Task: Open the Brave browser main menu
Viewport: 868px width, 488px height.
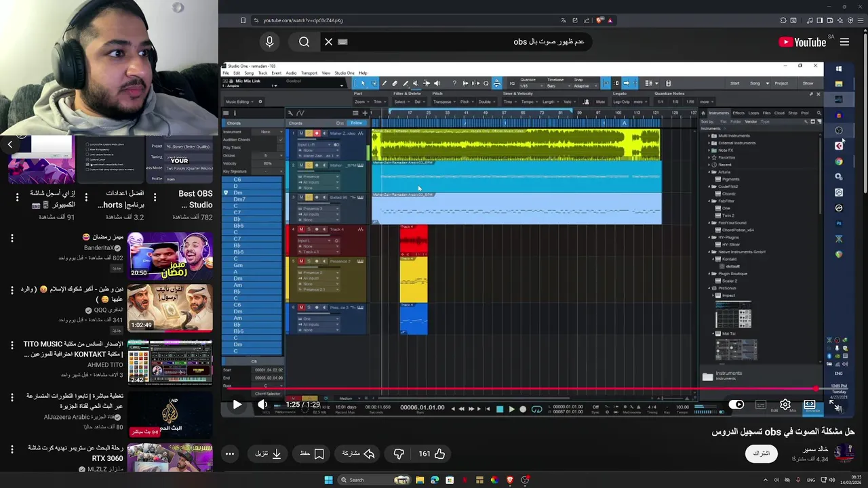Action: 861,20
